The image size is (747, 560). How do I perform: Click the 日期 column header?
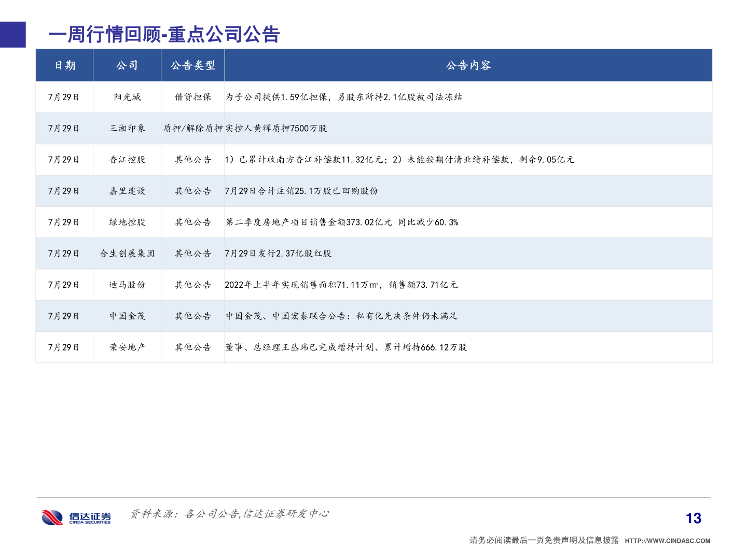[64, 65]
